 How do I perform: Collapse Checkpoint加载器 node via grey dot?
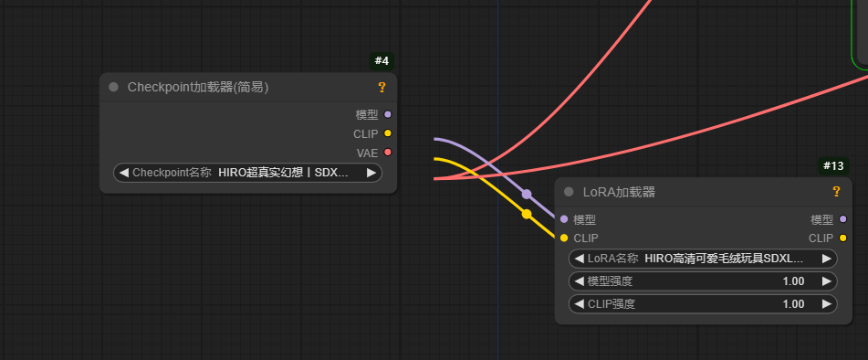click(x=113, y=87)
